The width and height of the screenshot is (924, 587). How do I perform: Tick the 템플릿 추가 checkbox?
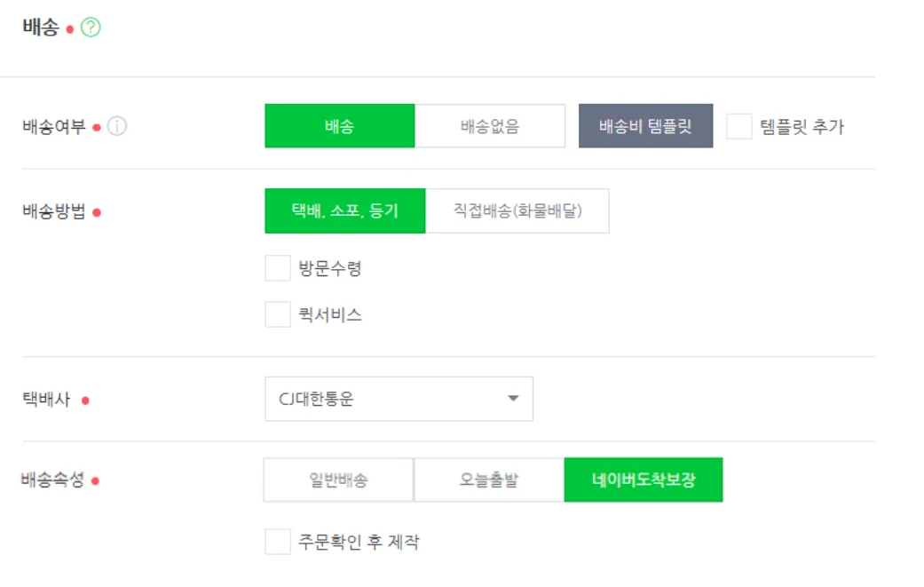click(738, 126)
